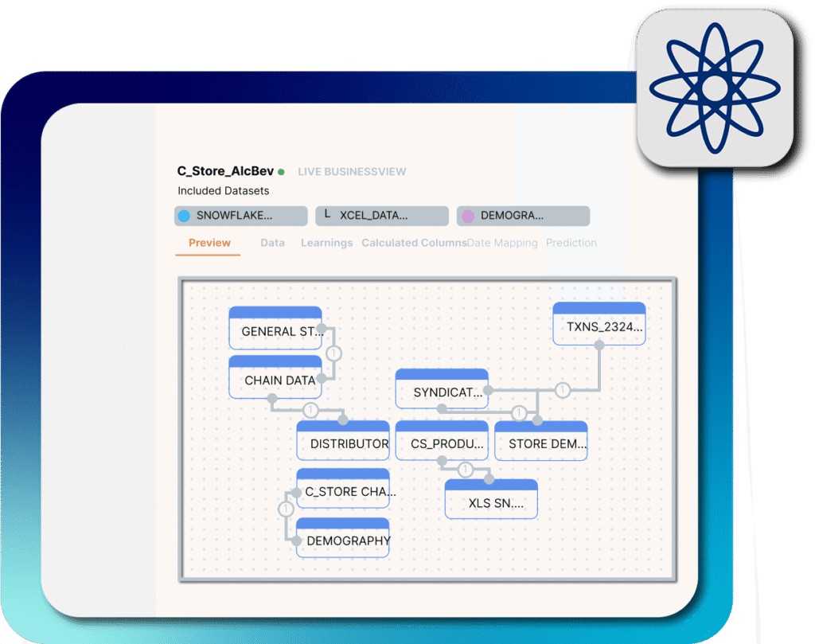Click join badge between General St and Chain Data

pyautogui.click(x=334, y=353)
